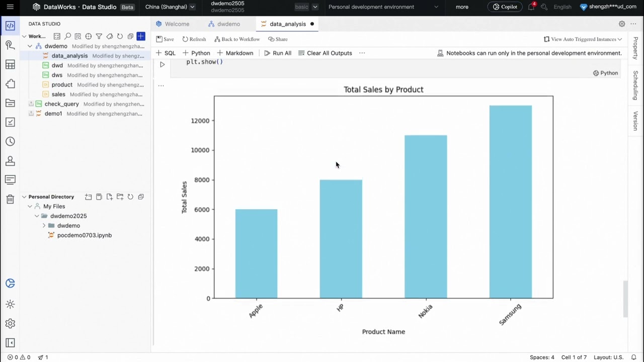Screen dimensions: 644x362
Task: Click the notebook vertical scrollbar thumb
Action: click(625, 299)
